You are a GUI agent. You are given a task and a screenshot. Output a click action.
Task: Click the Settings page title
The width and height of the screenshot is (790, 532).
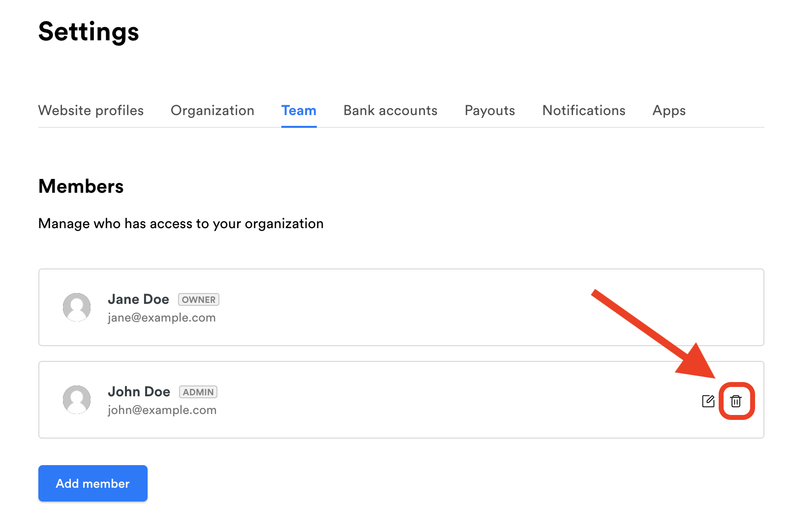[89, 32]
